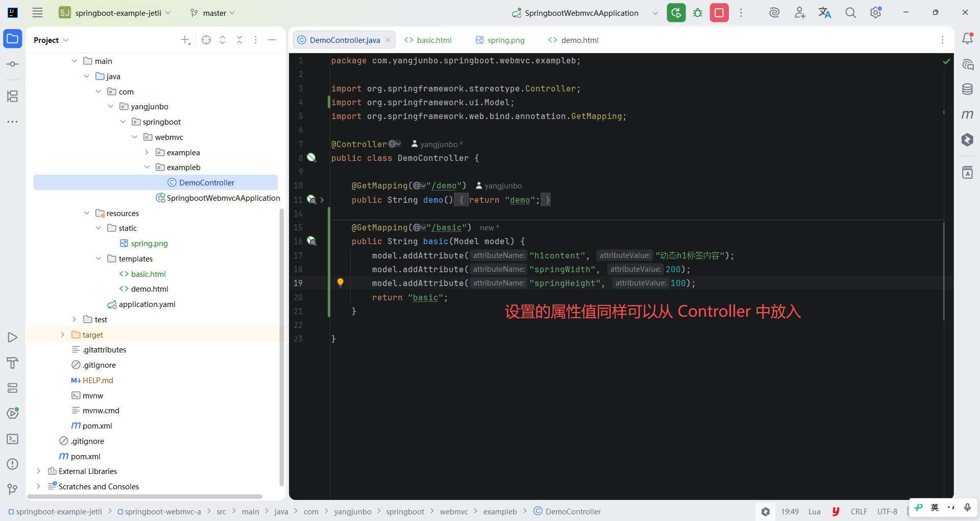Click the translate icon in toolbar
This screenshot has width=980, height=521.
(x=825, y=13)
